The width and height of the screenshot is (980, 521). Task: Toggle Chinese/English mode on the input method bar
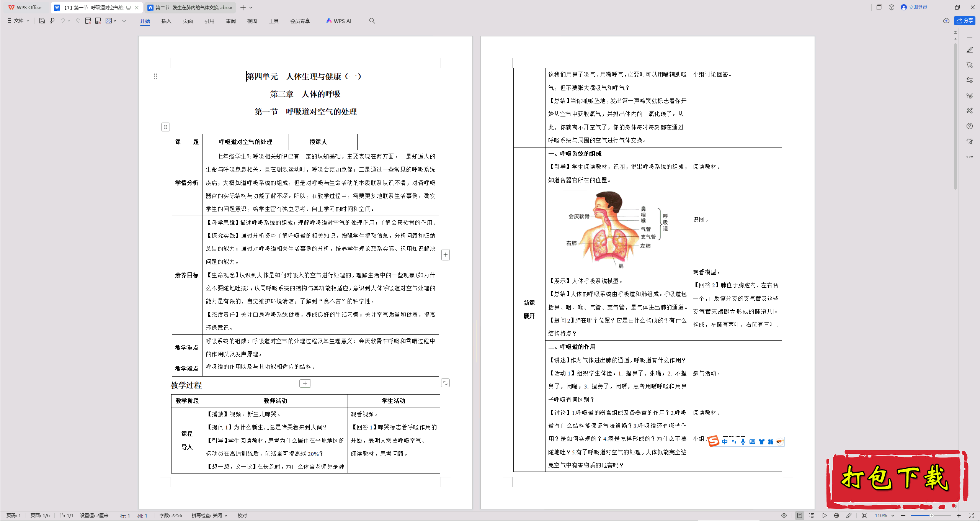[725, 442]
